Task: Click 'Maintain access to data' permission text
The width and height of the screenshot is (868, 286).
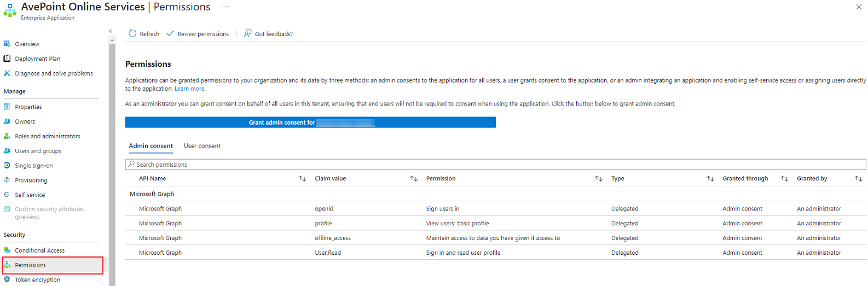Action: coord(493,238)
